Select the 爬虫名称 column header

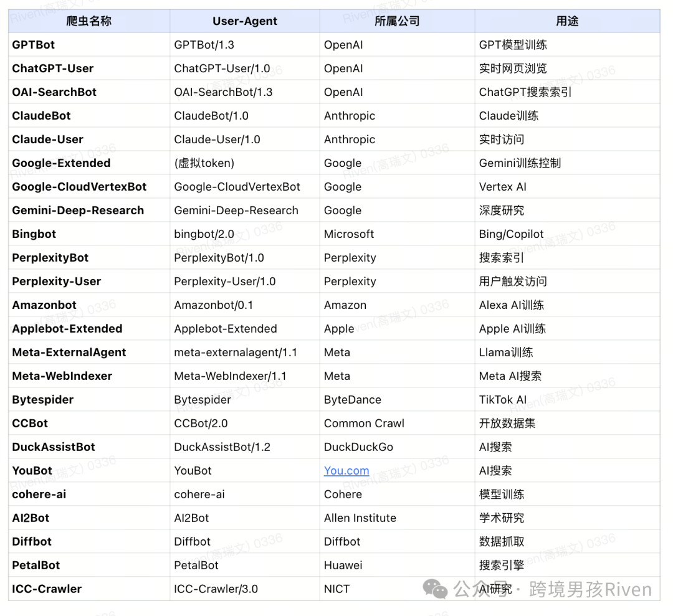pyautogui.click(x=89, y=21)
